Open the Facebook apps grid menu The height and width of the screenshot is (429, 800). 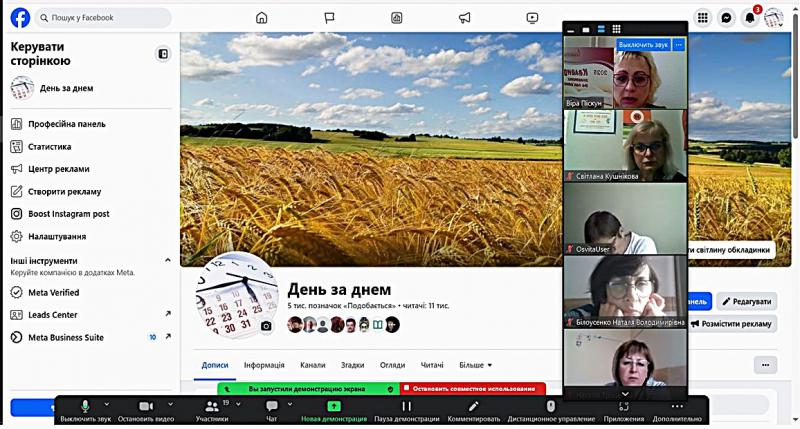703,18
